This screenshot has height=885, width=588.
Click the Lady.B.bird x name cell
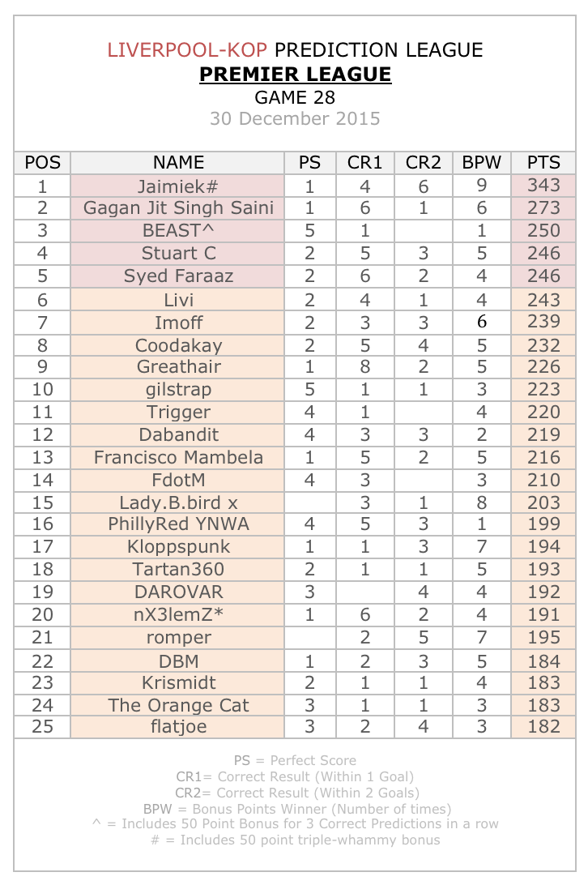pos(178,502)
